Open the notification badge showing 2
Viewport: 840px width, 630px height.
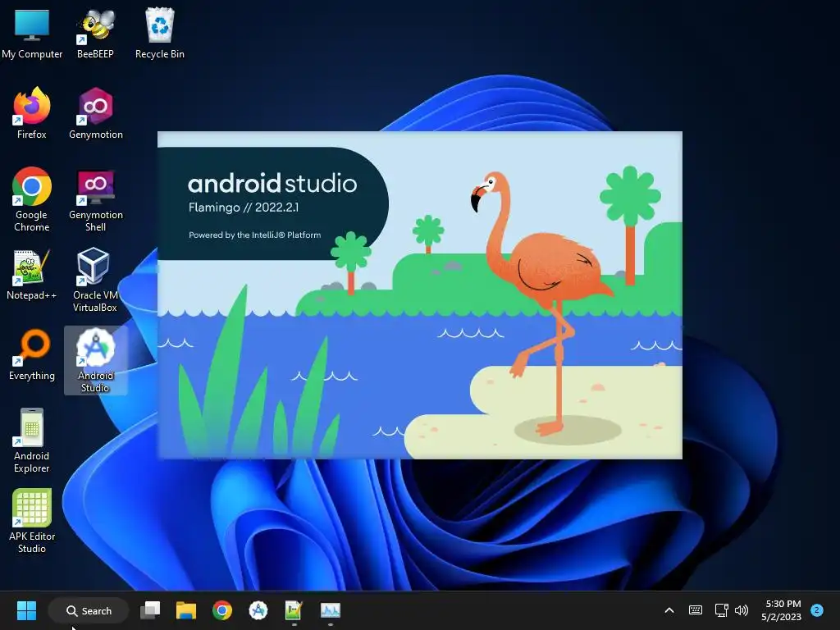coord(817,610)
